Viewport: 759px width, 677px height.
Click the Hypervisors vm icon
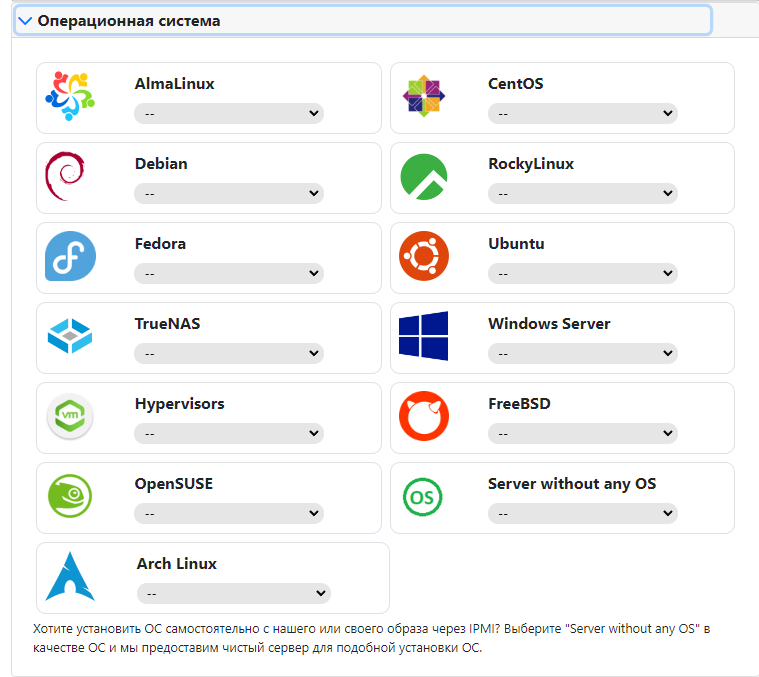coord(70,416)
